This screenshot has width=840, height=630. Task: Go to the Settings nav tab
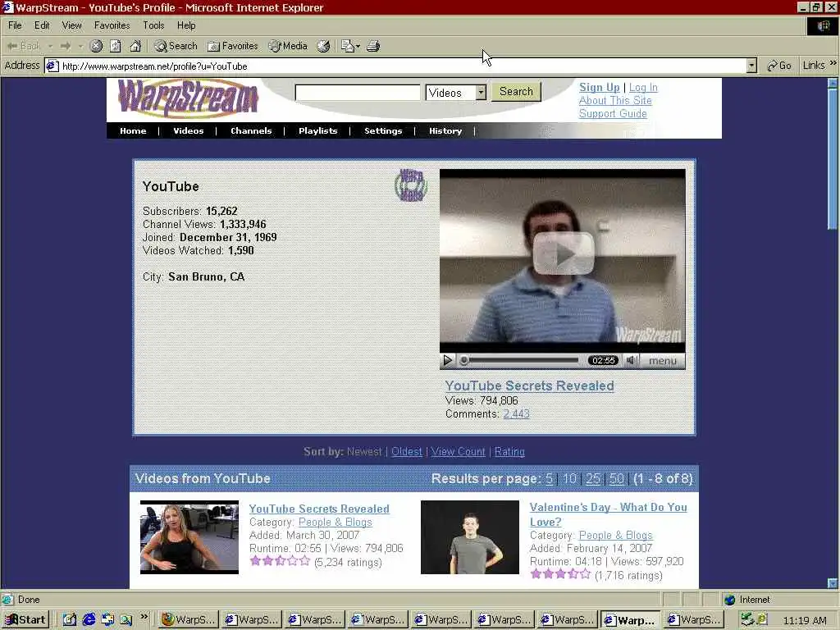coord(383,130)
